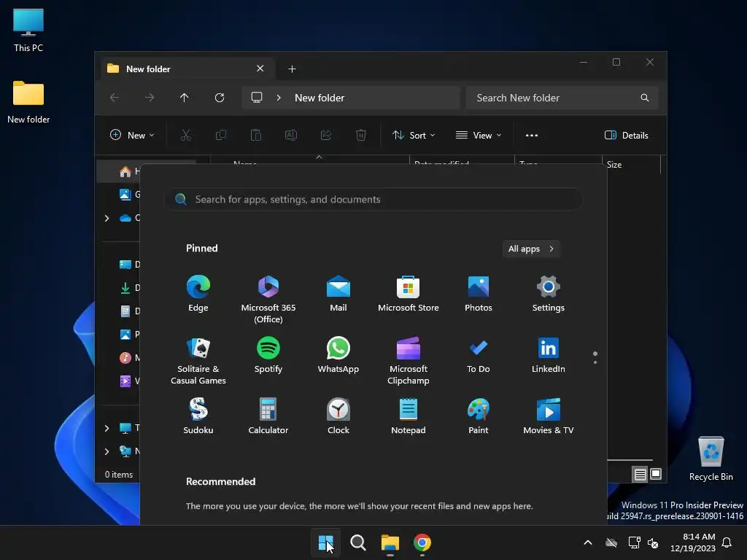Expand Network in navigation pane
Image resolution: width=747 pixels, height=560 pixels.
pos(107,451)
